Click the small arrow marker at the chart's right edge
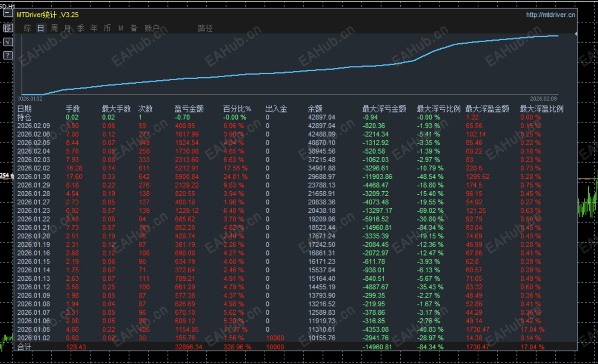Image resolution: width=598 pixels, height=364 pixels. (576, 34)
